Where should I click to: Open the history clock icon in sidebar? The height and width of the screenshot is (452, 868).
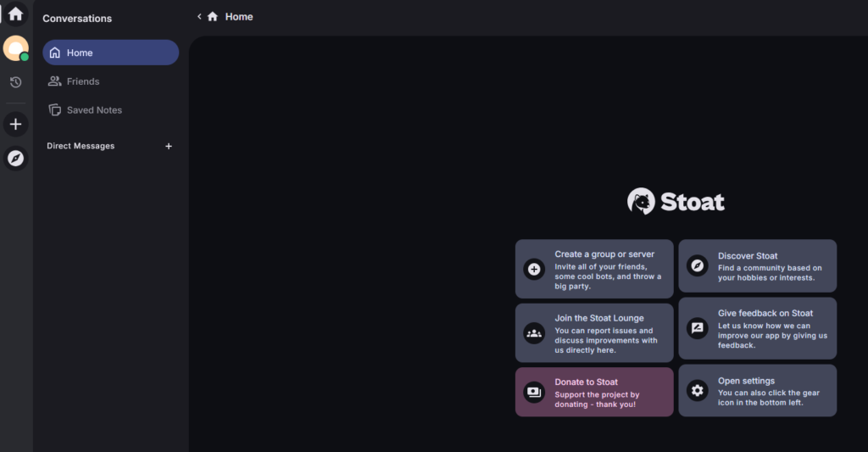pos(15,82)
